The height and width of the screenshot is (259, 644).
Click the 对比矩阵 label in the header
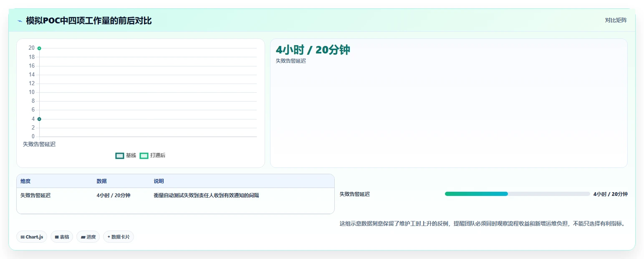click(616, 20)
